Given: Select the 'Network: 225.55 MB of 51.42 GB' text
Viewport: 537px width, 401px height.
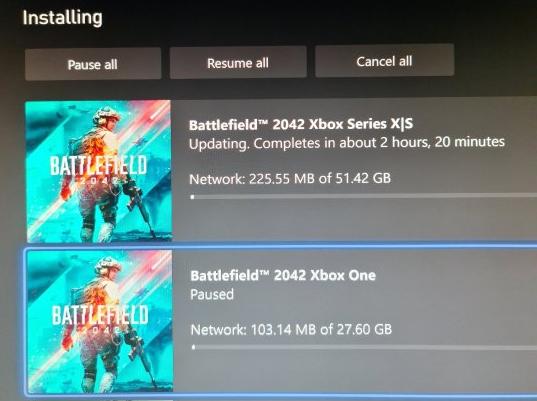Looking at the screenshot, I should coord(290,178).
